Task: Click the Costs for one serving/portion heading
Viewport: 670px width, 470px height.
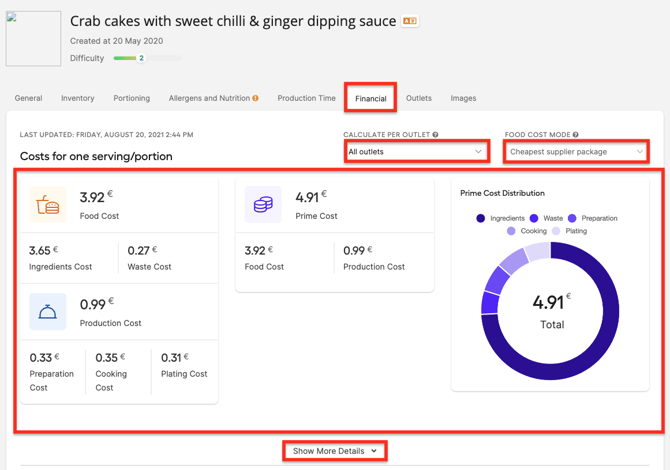Action: click(96, 156)
